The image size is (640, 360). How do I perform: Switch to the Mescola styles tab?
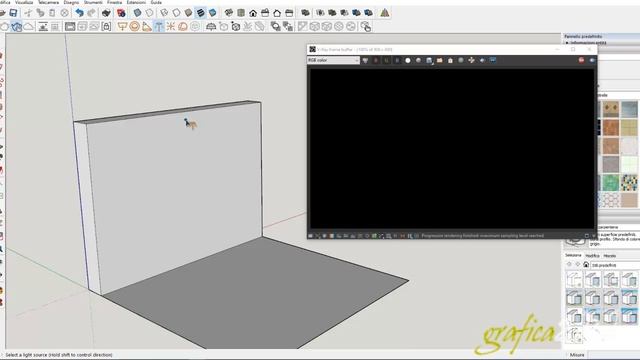(610, 256)
